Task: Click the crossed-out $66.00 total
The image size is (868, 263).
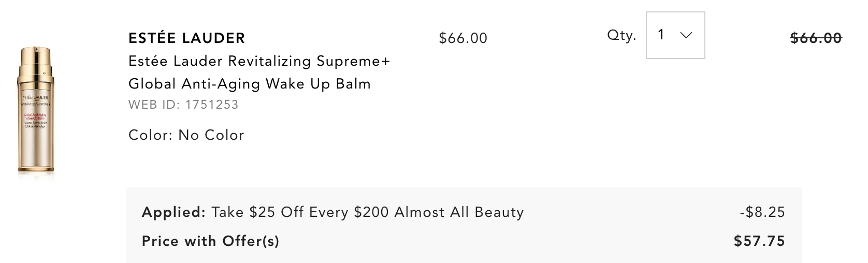Action: [816, 38]
